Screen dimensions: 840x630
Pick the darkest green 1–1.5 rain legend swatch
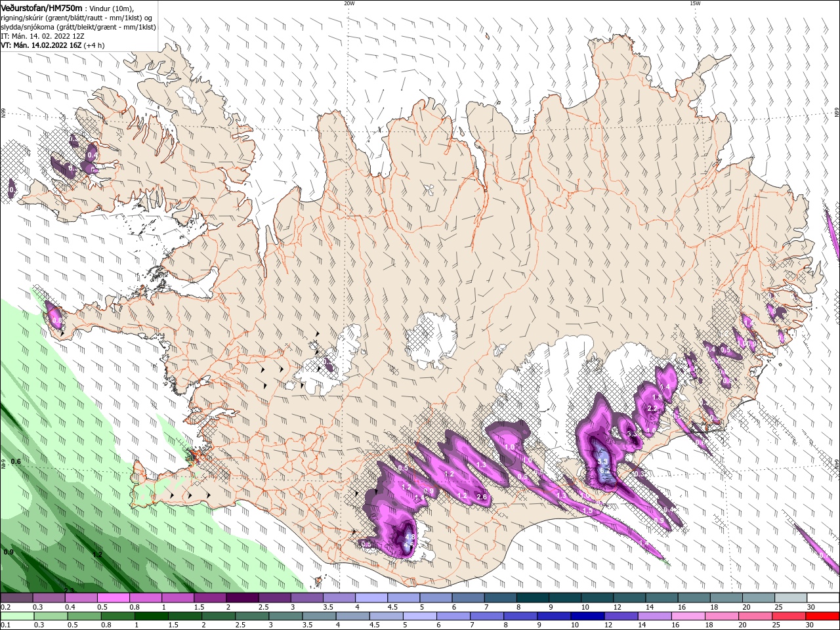point(151,616)
